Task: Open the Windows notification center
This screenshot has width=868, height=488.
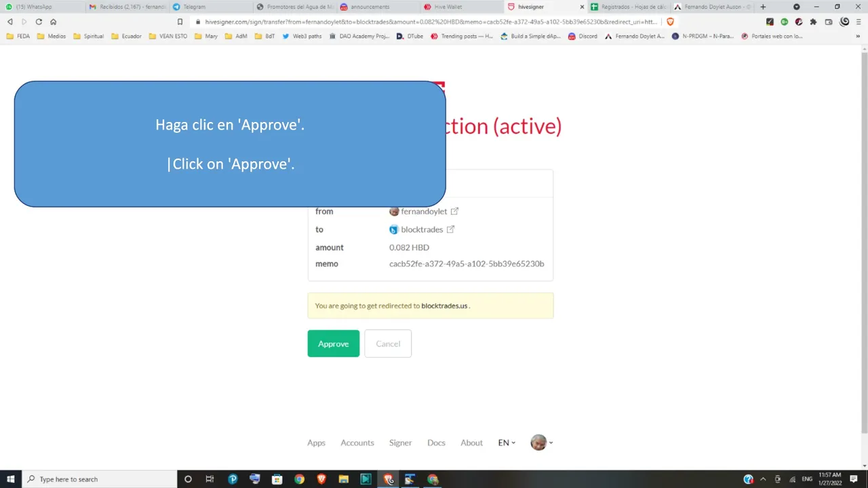Action: [854, 479]
